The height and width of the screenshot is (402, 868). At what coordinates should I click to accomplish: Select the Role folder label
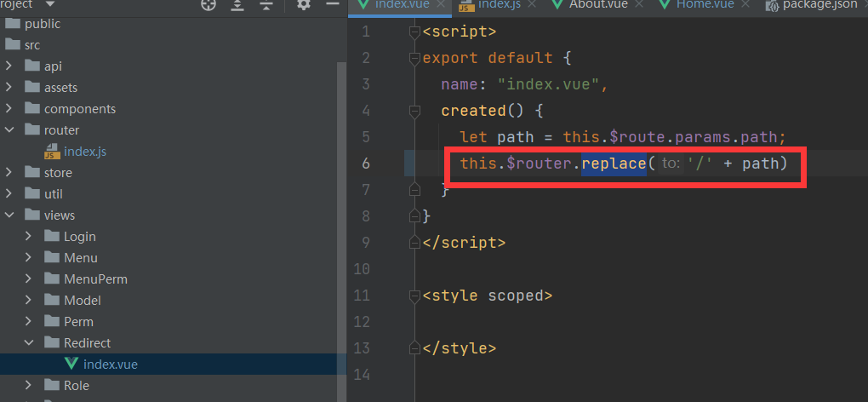(77, 385)
